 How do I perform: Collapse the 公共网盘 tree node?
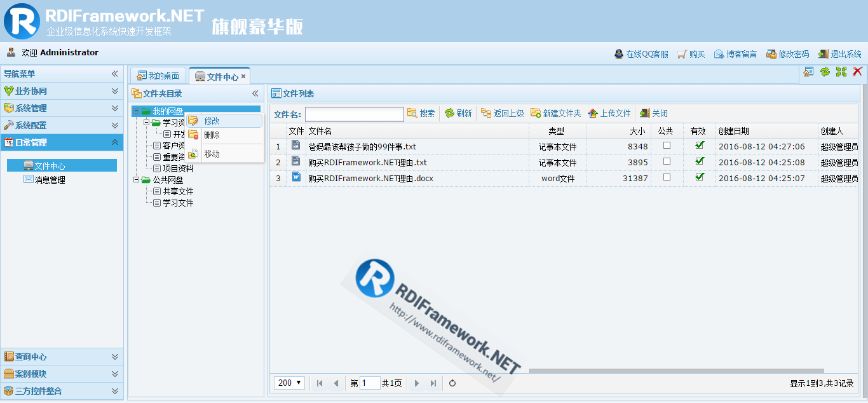point(136,180)
